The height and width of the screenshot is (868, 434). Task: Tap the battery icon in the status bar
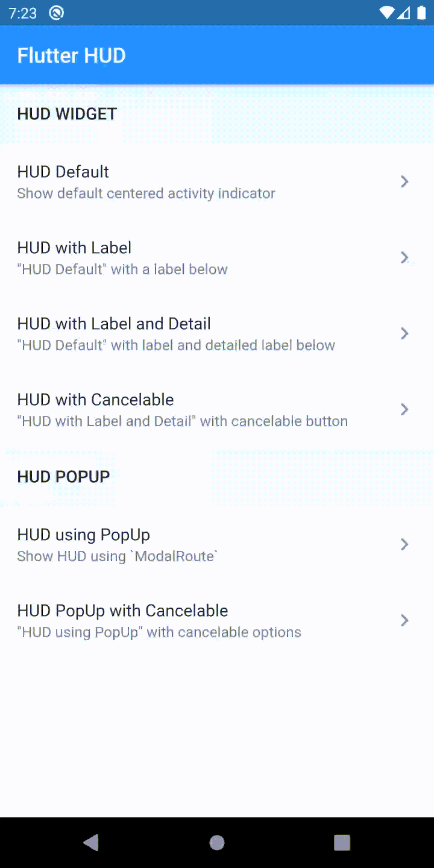coord(420,13)
